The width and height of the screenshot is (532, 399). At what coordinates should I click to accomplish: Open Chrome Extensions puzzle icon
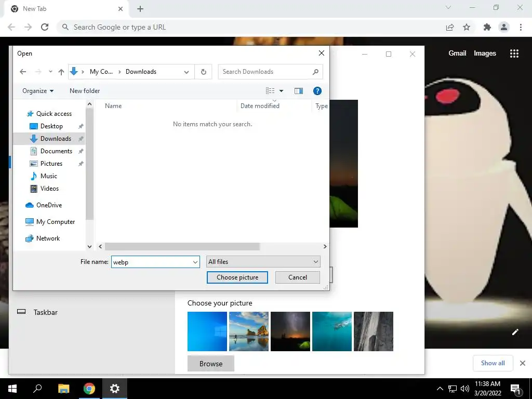click(x=487, y=27)
